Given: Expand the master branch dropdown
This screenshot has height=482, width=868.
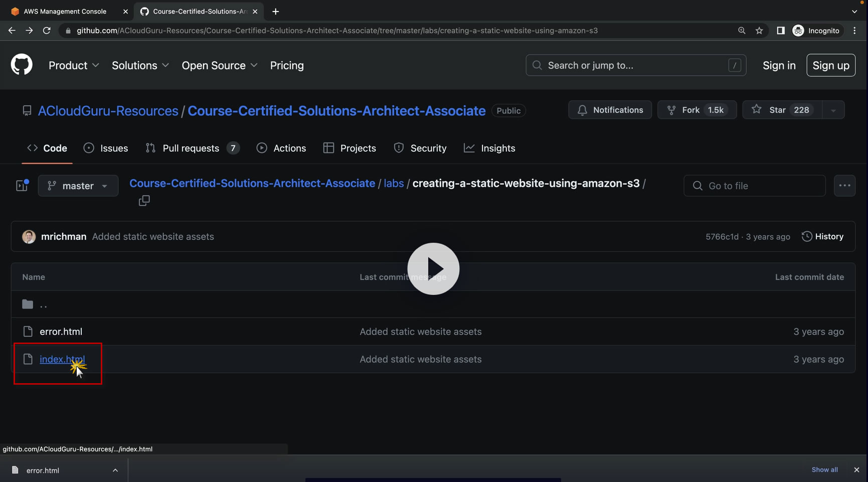Looking at the screenshot, I should tap(78, 186).
